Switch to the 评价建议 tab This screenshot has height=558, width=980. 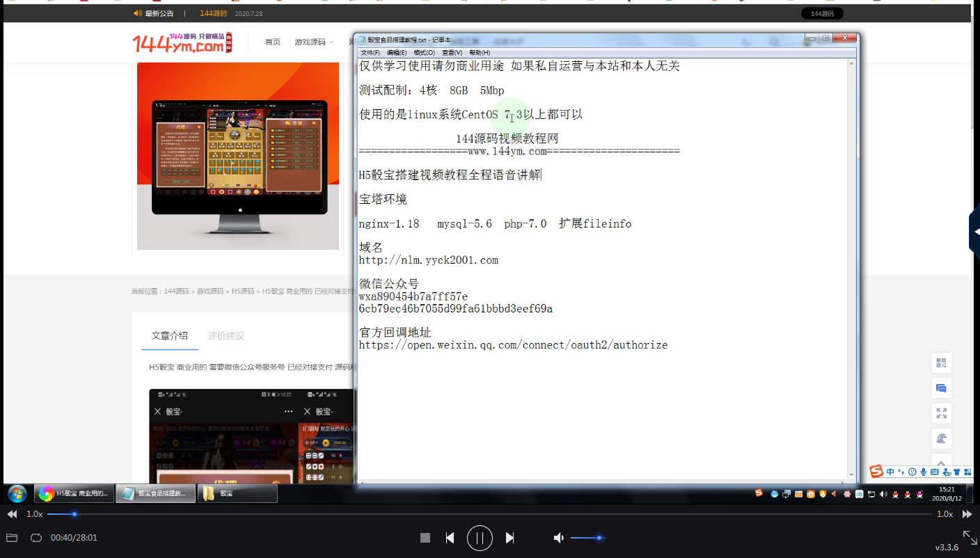click(226, 336)
